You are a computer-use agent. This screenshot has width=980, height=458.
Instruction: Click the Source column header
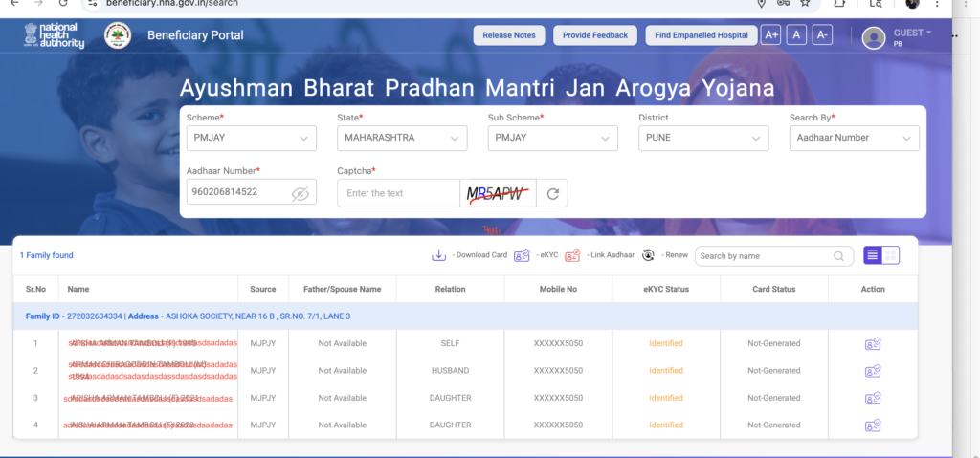point(263,290)
